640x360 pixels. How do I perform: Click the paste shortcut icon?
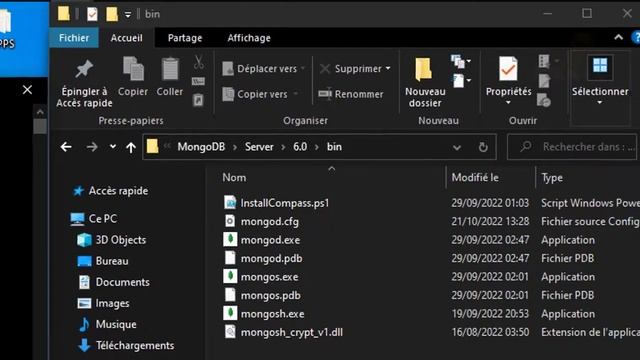(x=198, y=100)
